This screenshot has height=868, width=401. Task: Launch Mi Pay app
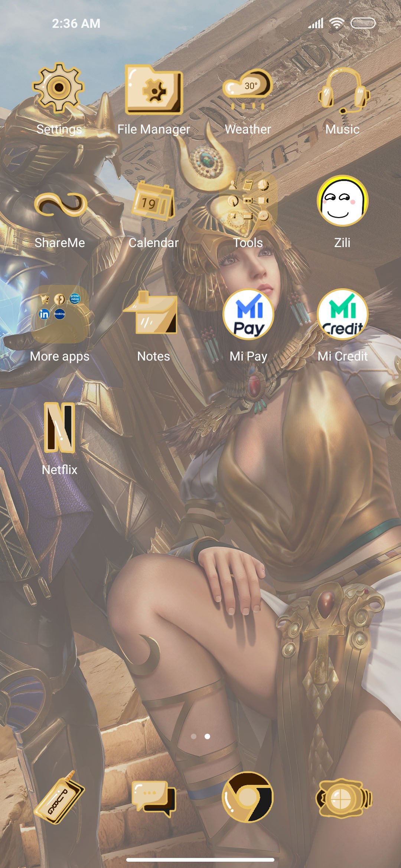(248, 314)
